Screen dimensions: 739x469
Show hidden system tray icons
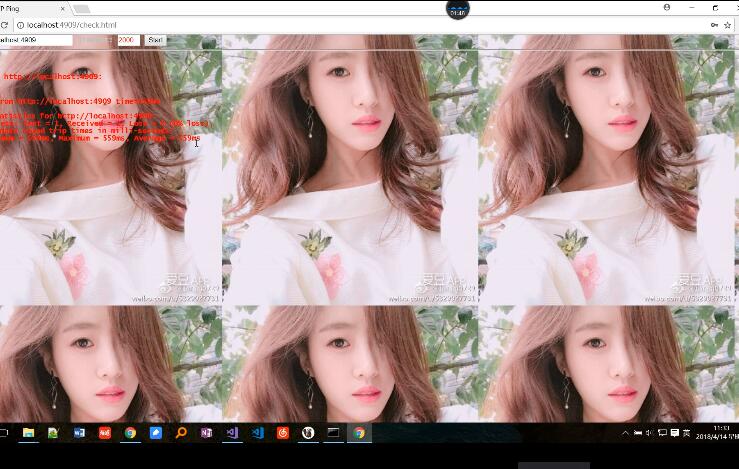click(625, 433)
